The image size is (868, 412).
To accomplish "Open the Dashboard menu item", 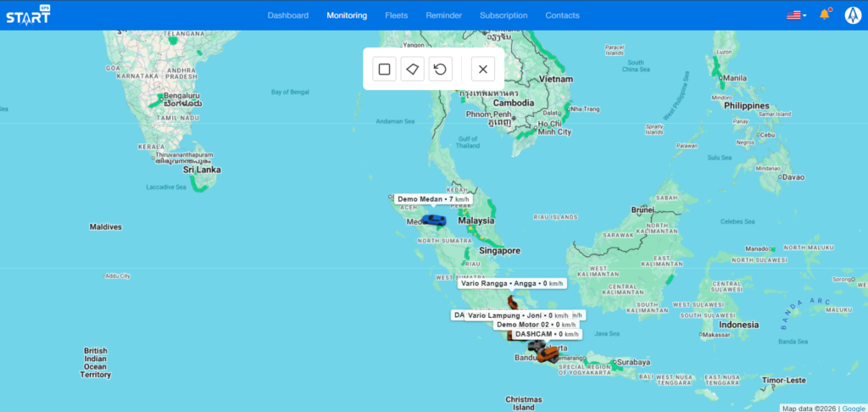I will 288,15.
